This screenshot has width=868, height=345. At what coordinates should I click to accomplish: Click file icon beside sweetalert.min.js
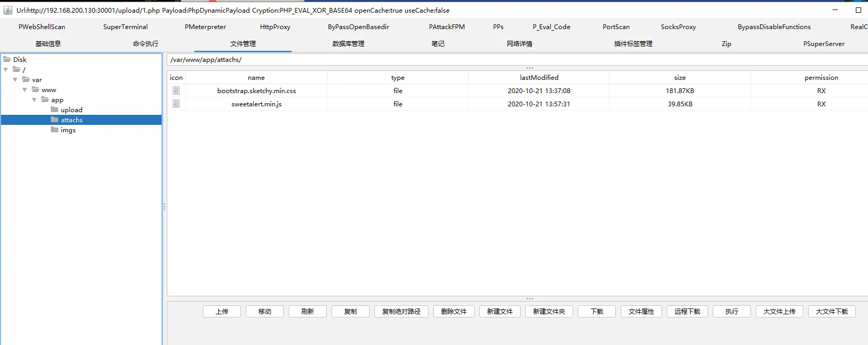pos(176,104)
